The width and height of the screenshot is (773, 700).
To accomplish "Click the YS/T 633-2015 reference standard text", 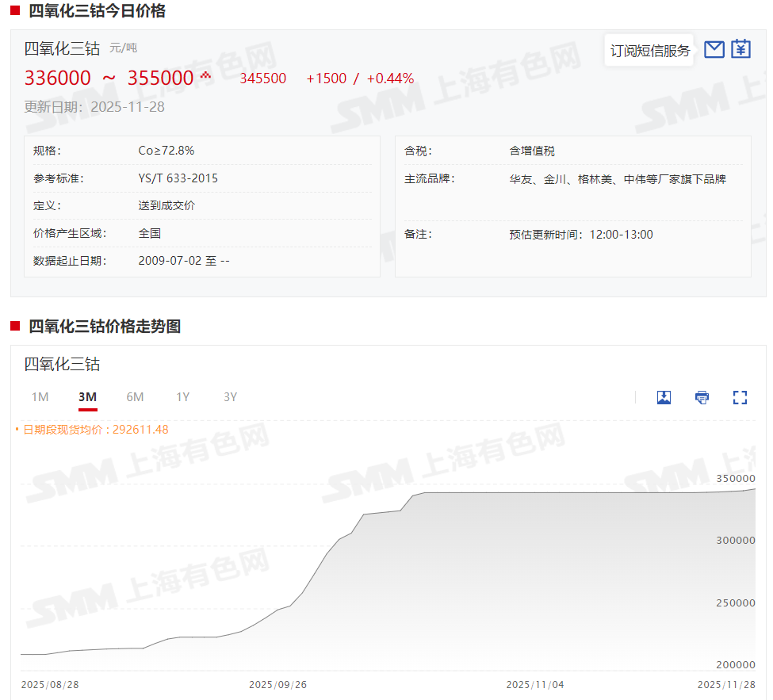I will click(178, 178).
